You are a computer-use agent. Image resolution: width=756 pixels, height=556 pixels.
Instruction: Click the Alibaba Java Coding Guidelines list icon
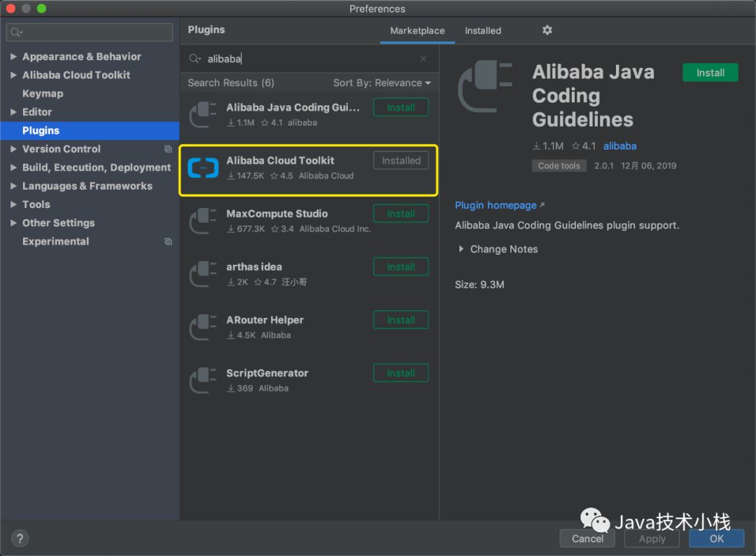pyautogui.click(x=203, y=115)
